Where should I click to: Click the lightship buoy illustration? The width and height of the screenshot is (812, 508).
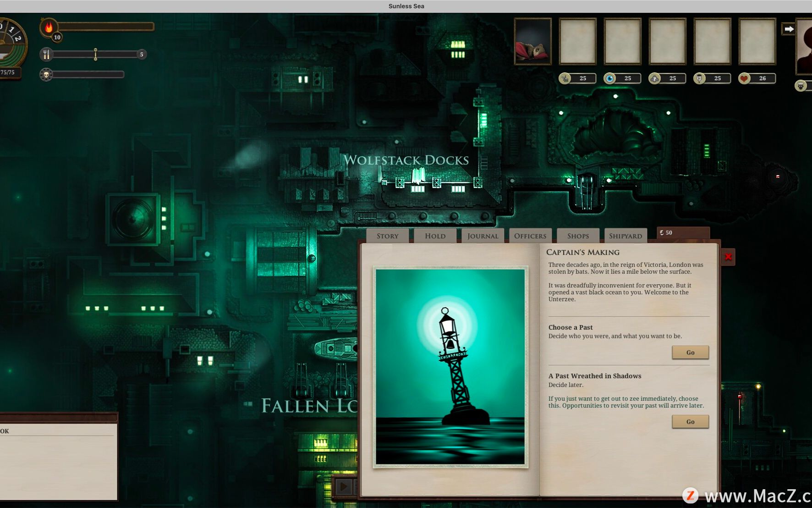coord(450,367)
